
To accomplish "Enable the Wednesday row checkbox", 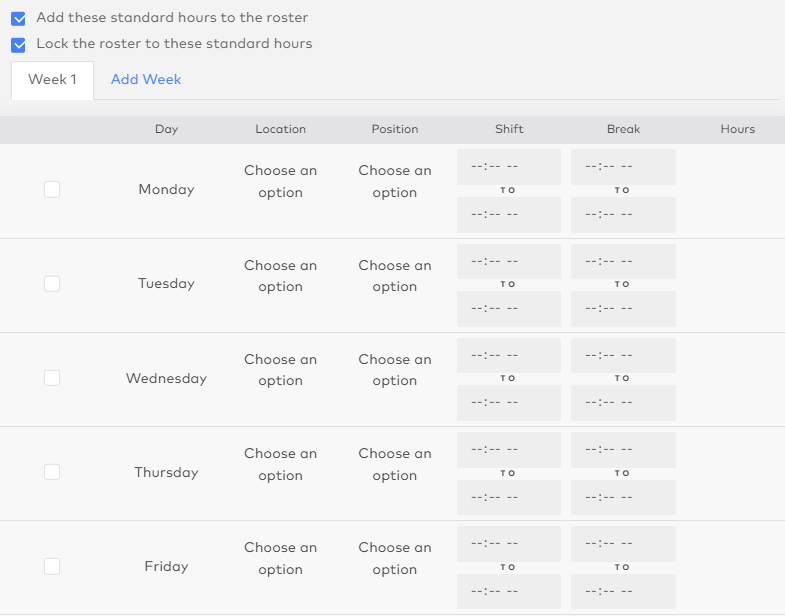I will tap(52, 378).
